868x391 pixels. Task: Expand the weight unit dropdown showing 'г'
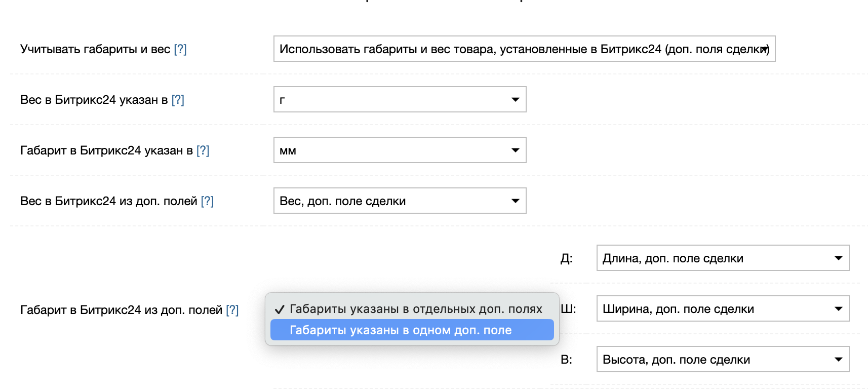399,100
